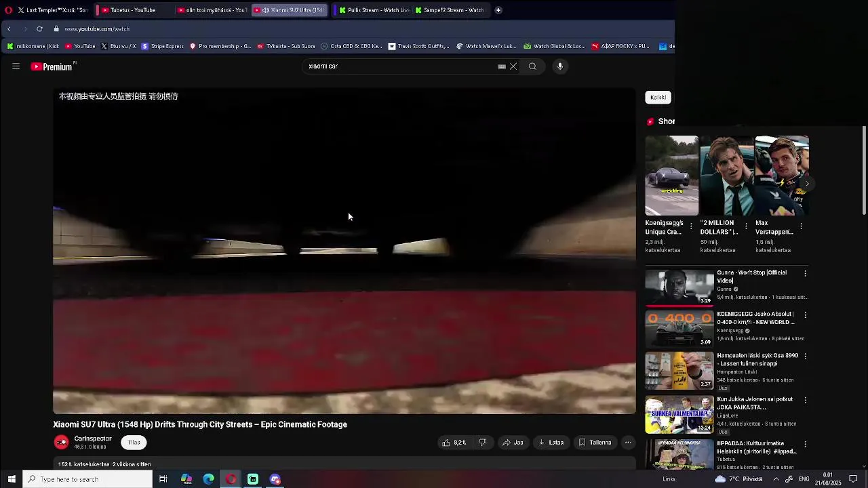Start voice search with microphone
Screen dimensions: 868x488
(x=560, y=66)
